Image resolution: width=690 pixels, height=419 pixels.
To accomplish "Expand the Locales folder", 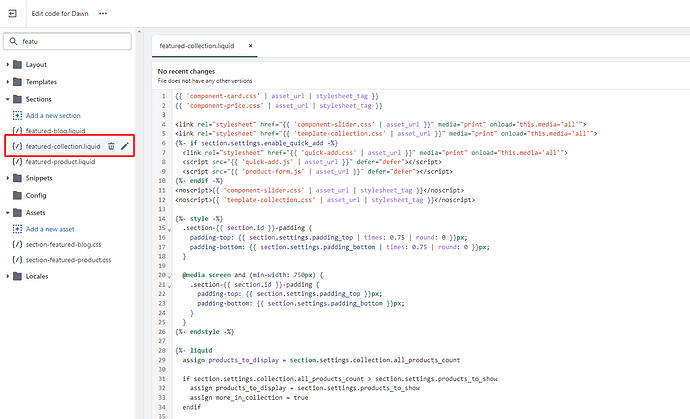I will pos(8,275).
